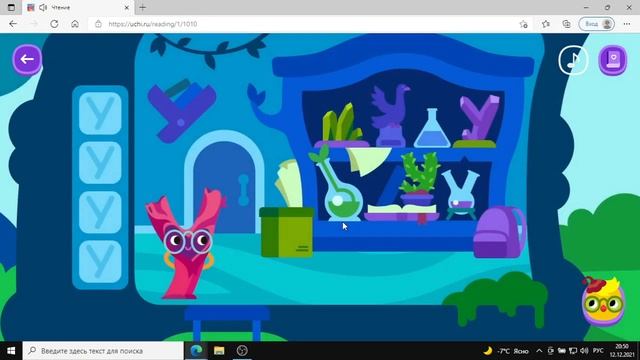The image size is (640, 360).
Task: Close the Чтение tab
Action: click(x=127, y=8)
